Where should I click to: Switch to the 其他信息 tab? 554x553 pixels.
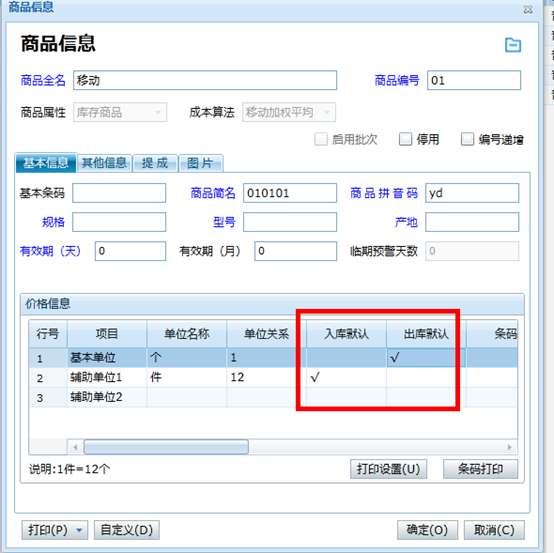coord(104,163)
